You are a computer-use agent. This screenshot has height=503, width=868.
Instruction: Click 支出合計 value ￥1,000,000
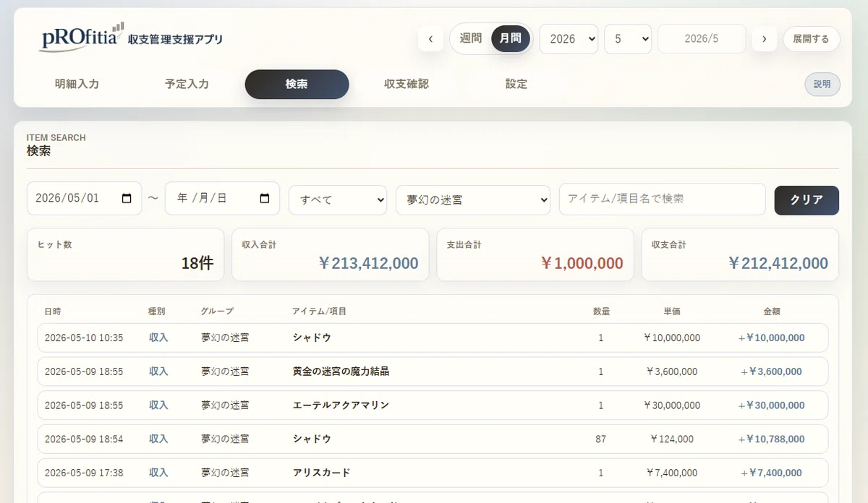(582, 263)
